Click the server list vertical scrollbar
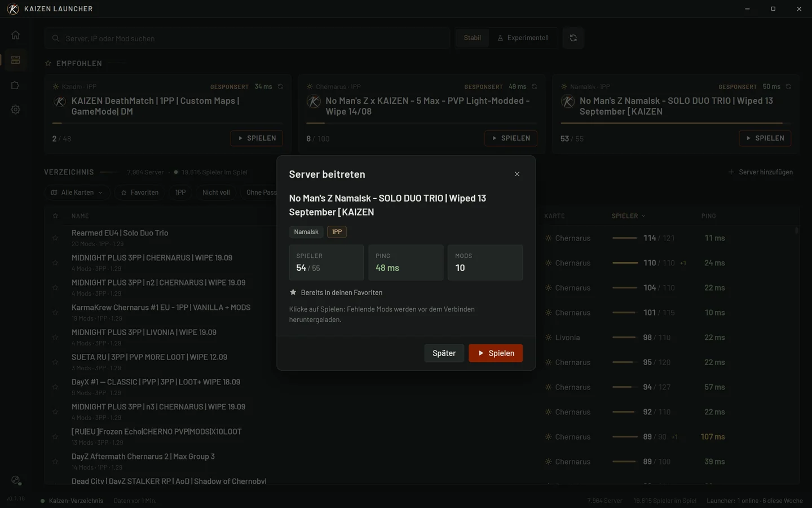This screenshot has height=508, width=812. [x=796, y=231]
